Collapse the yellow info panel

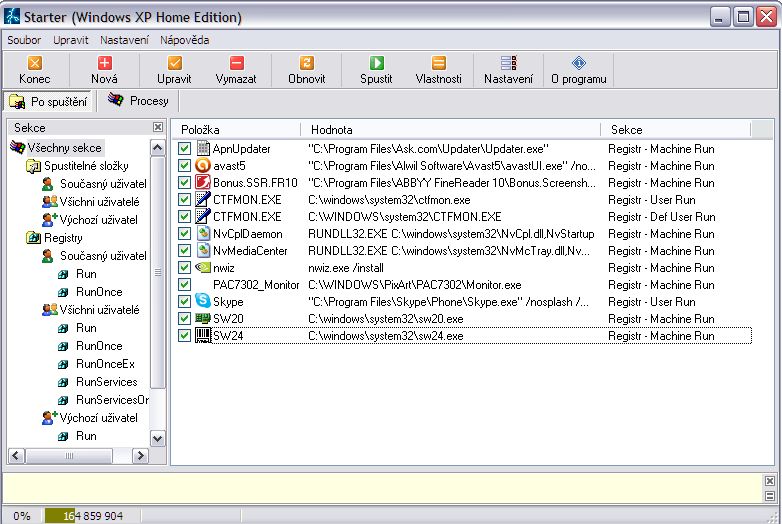click(x=770, y=496)
